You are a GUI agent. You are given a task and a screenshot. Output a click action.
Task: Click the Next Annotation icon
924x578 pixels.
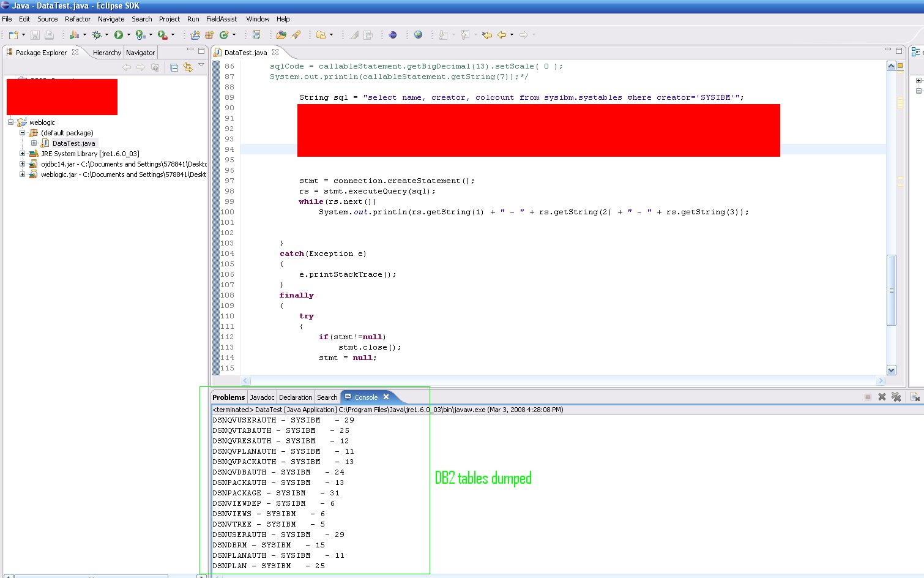point(443,35)
